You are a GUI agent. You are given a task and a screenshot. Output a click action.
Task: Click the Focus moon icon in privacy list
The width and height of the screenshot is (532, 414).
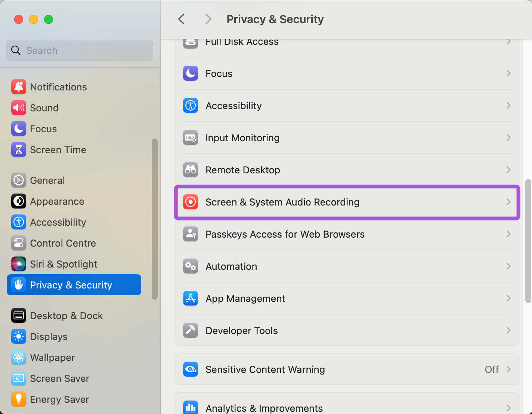pos(191,73)
